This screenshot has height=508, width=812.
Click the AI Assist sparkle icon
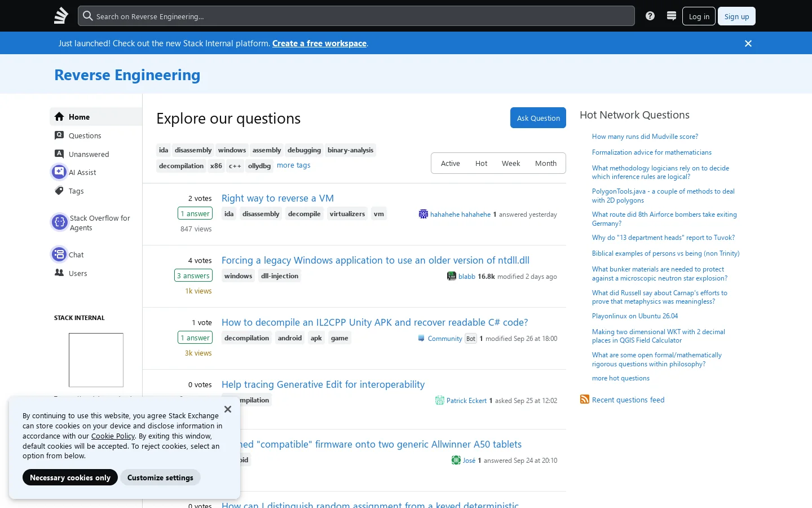59,172
